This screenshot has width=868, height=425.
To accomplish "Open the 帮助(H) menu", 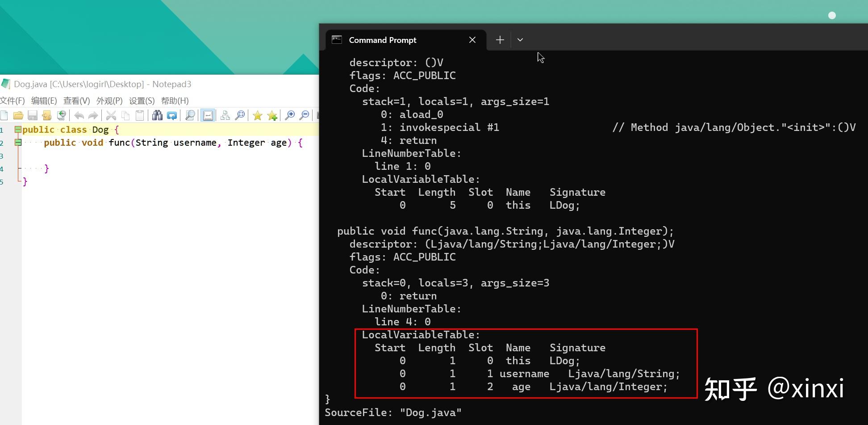I will (x=175, y=101).
